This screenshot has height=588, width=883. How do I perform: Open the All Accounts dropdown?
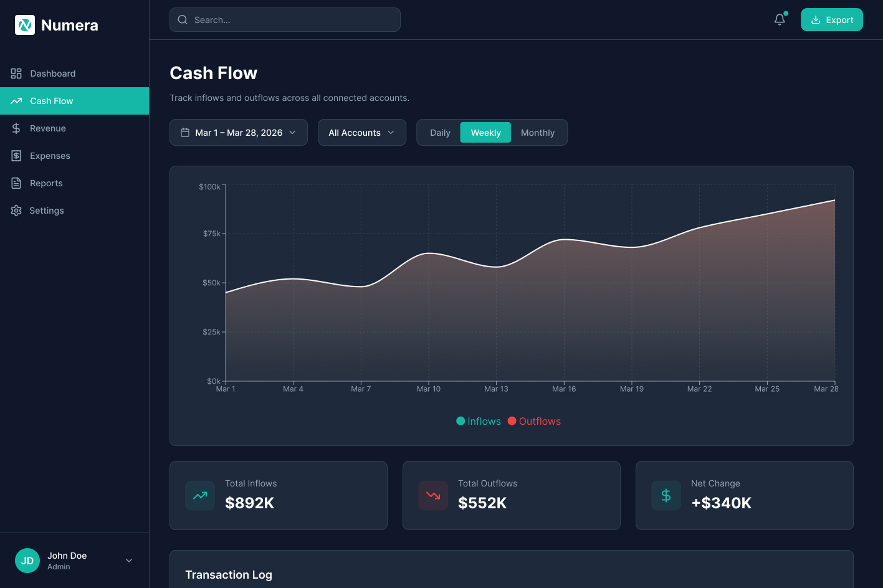pos(362,133)
